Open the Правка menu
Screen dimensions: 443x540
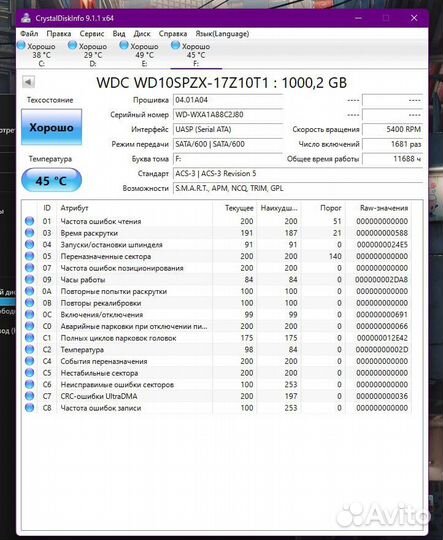tap(59, 34)
